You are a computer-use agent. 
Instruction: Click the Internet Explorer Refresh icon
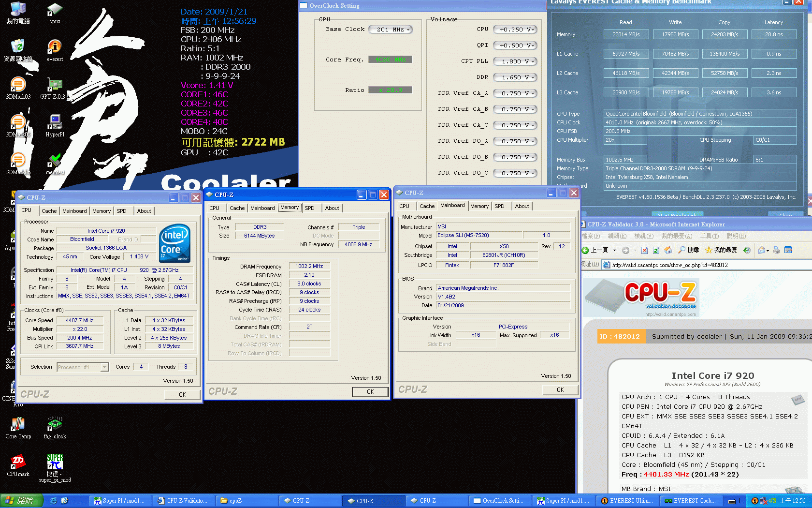(656, 250)
